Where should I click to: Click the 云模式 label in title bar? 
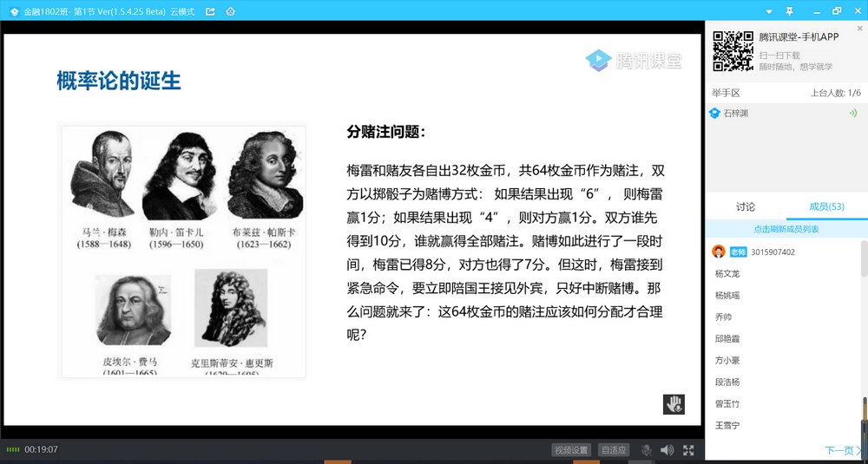[182, 11]
